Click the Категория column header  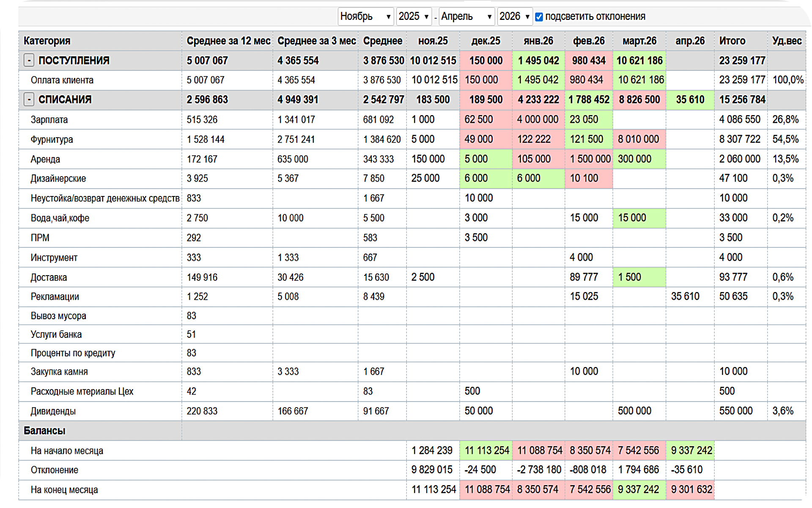point(47,41)
